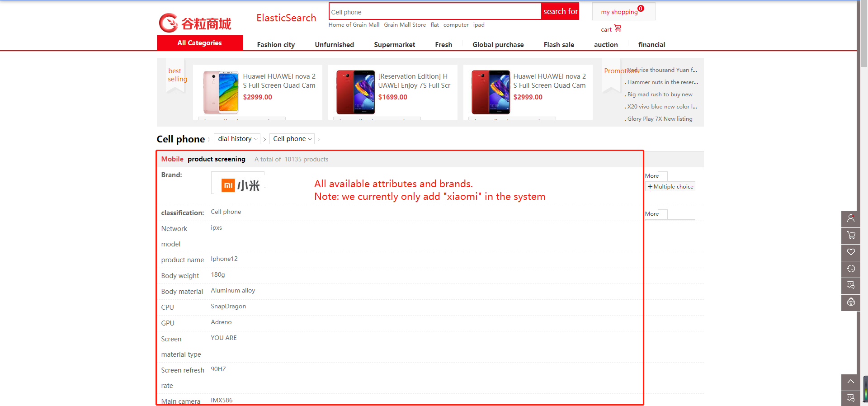This screenshot has height=406, width=868.
Task: Click the Cell phone search input
Action: click(x=435, y=12)
